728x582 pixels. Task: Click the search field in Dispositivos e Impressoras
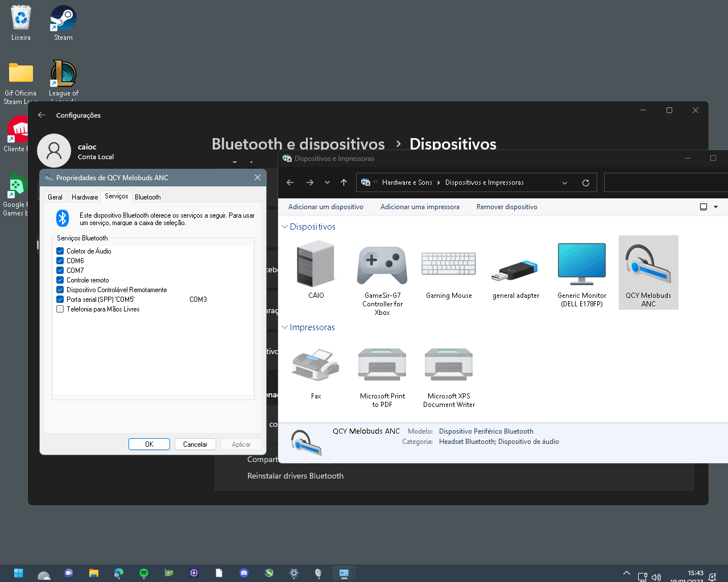(665, 182)
